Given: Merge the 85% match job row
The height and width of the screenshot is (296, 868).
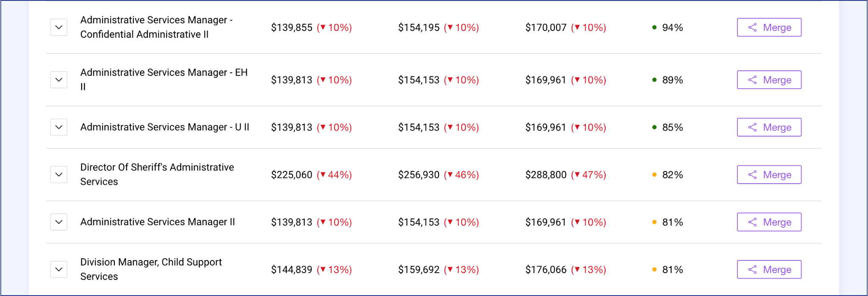Looking at the screenshot, I should click(x=769, y=127).
